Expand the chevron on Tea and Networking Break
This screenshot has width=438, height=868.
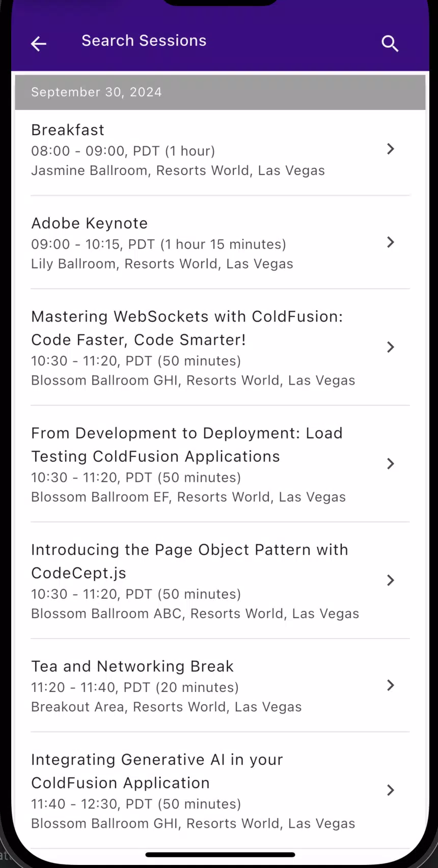(x=390, y=685)
